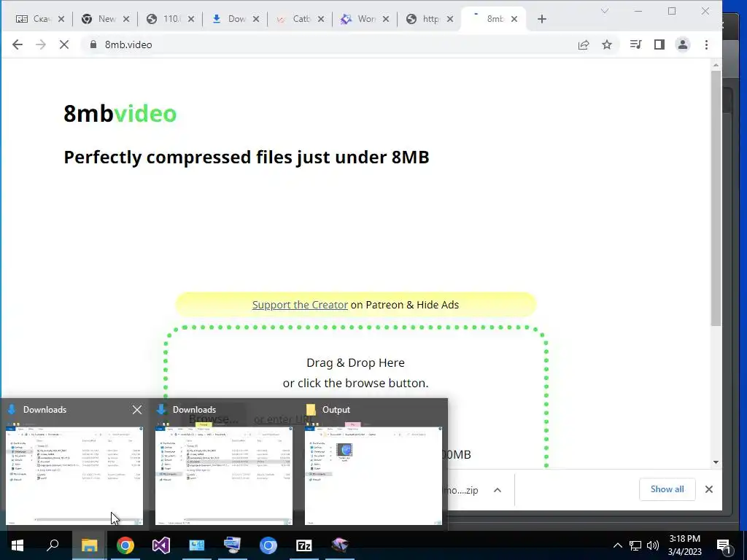747x560 pixels.
Task: Click File Explorer in the taskbar
Action: pos(89,545)
